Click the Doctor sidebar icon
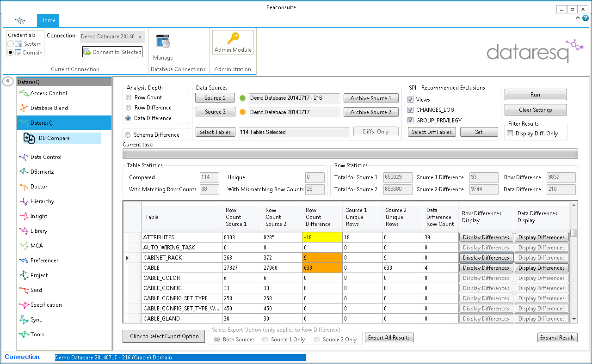 click(x=23, y=187)
